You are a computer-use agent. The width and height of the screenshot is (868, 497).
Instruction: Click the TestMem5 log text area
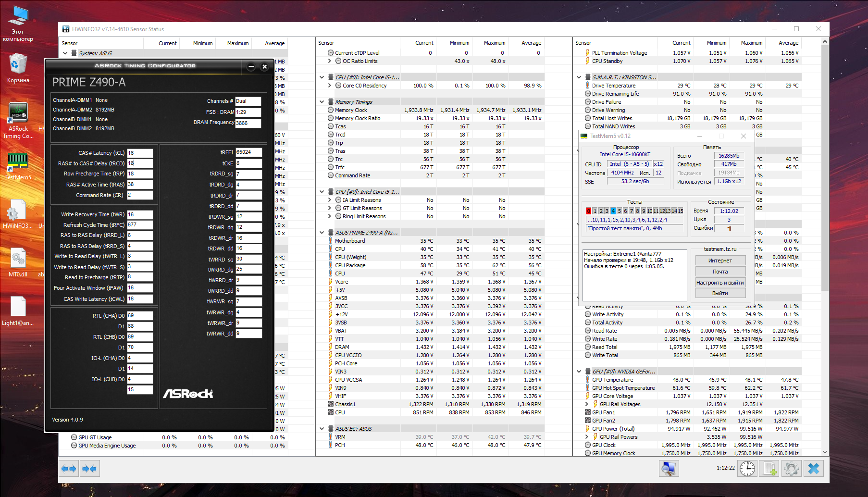(634, 274)
